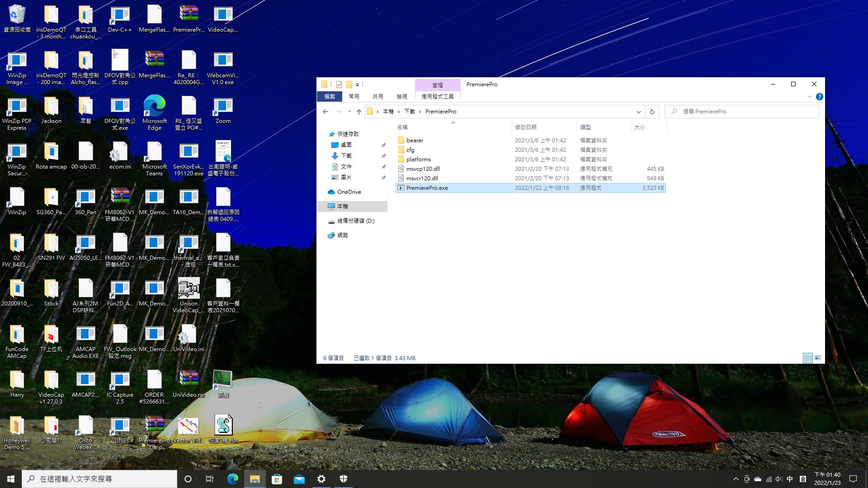Click the refresh button beside address bar
The image size is (868, 488).
(652, 112)
